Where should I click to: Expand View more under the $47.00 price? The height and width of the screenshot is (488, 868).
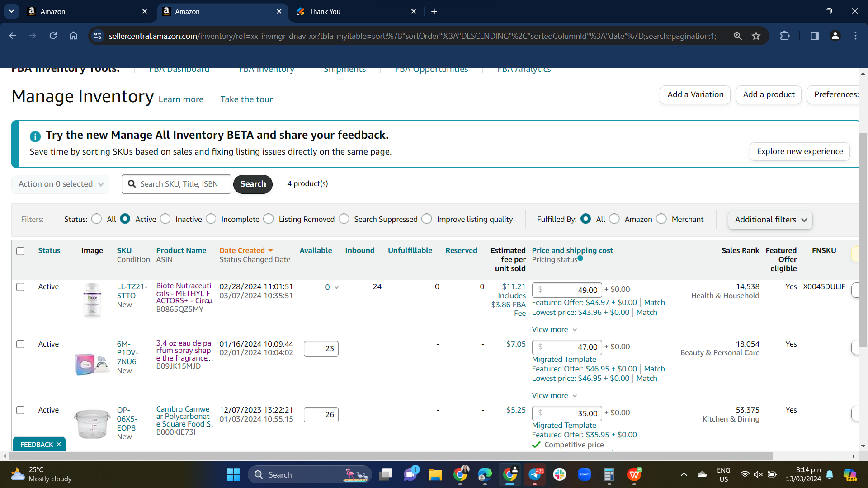[x=554, y=396]
